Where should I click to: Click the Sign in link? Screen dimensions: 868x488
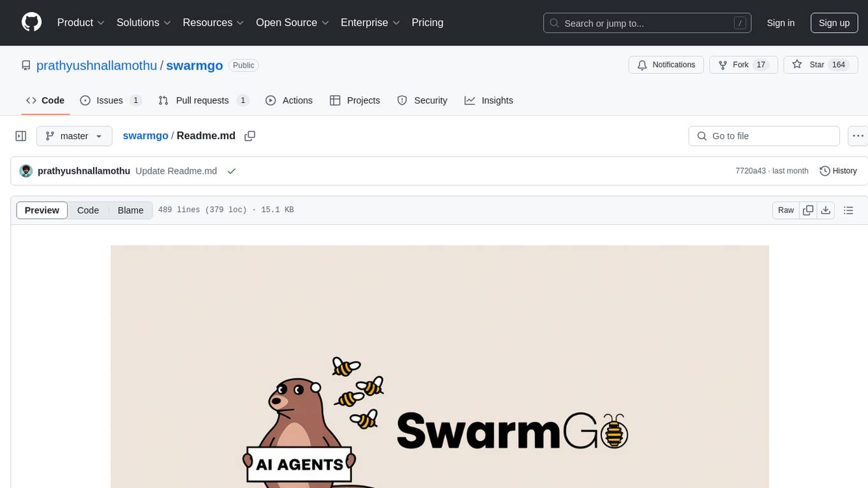[781, 23]
